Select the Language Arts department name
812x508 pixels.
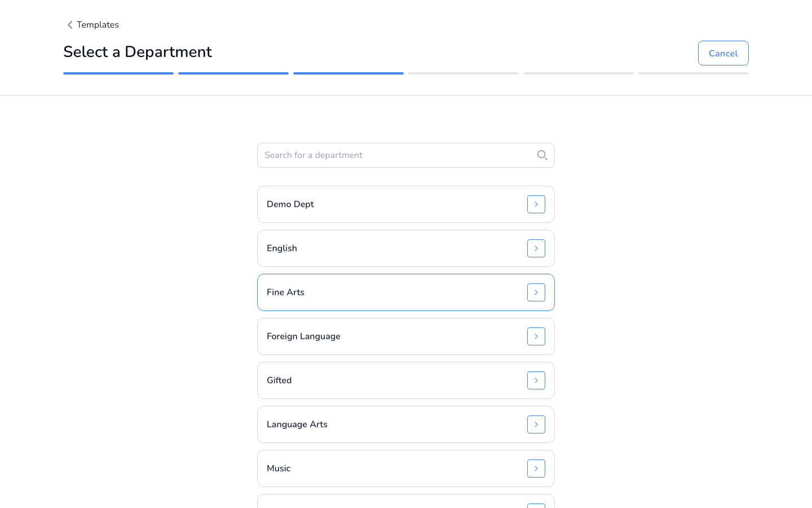(x=297, y=424)
